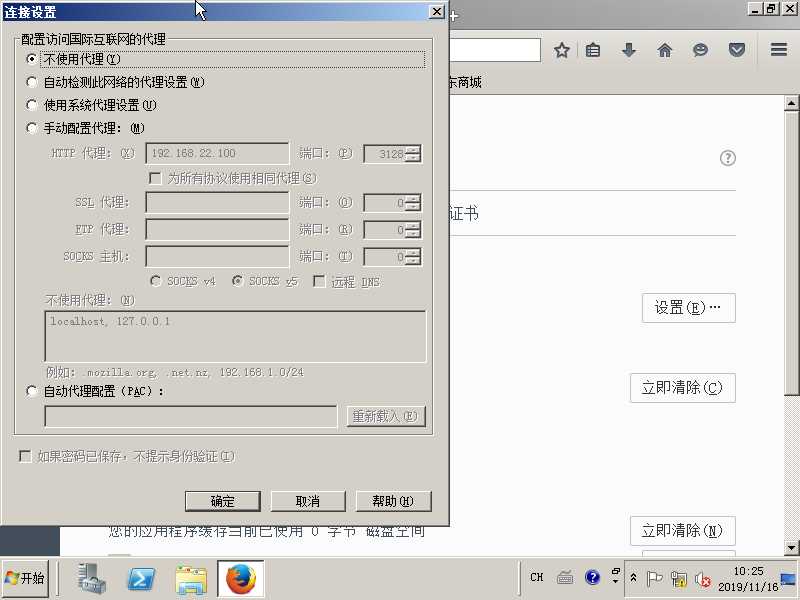Go to the Firefox home page icon
Screen dimensions: 800x600
665,50
